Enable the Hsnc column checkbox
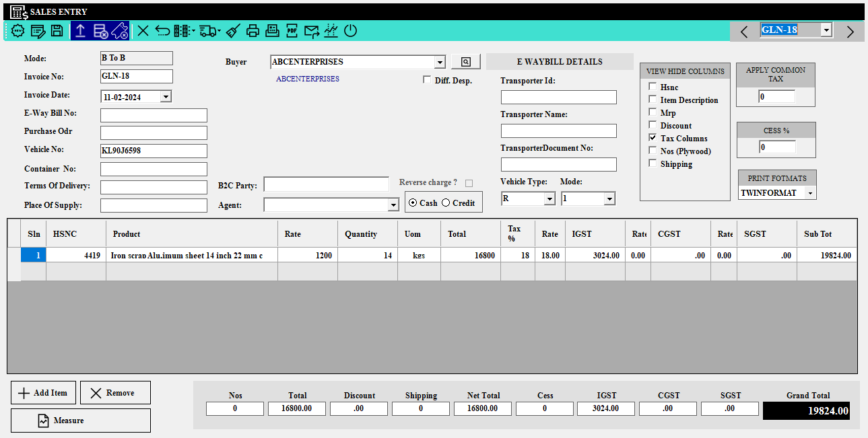 (x=653, y=87)
